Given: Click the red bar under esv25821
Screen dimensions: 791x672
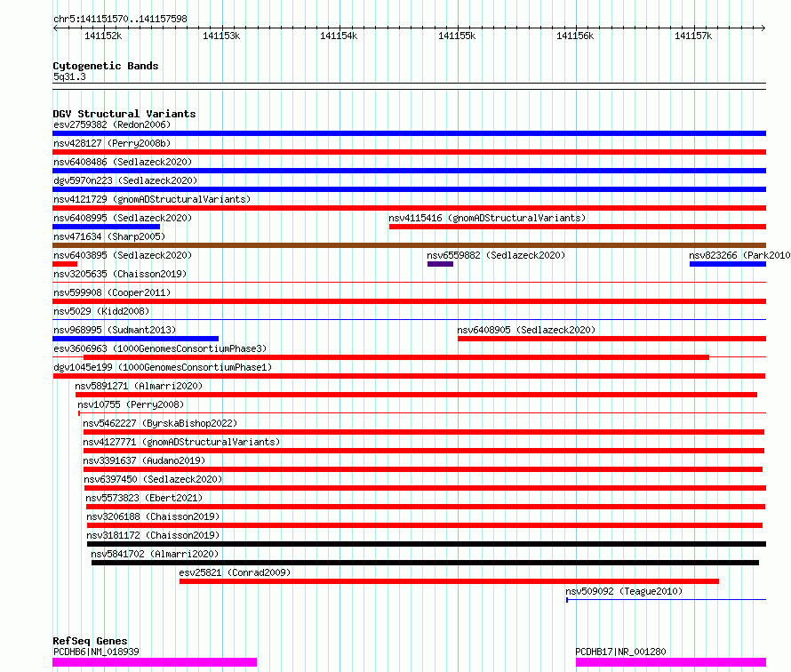Looking at the screenshot, I should point(449,581).
